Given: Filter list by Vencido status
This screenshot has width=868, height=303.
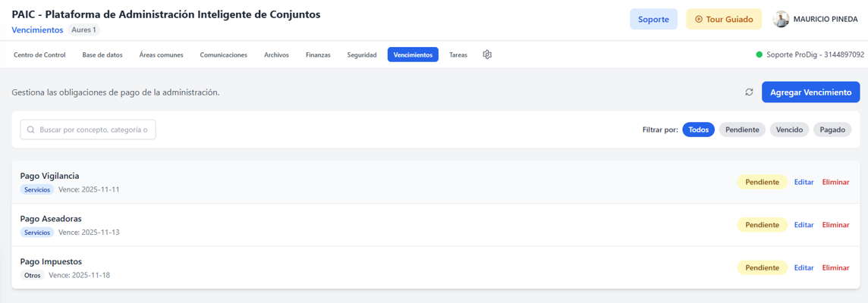Looking at the screenshot, I should point(789,130).
